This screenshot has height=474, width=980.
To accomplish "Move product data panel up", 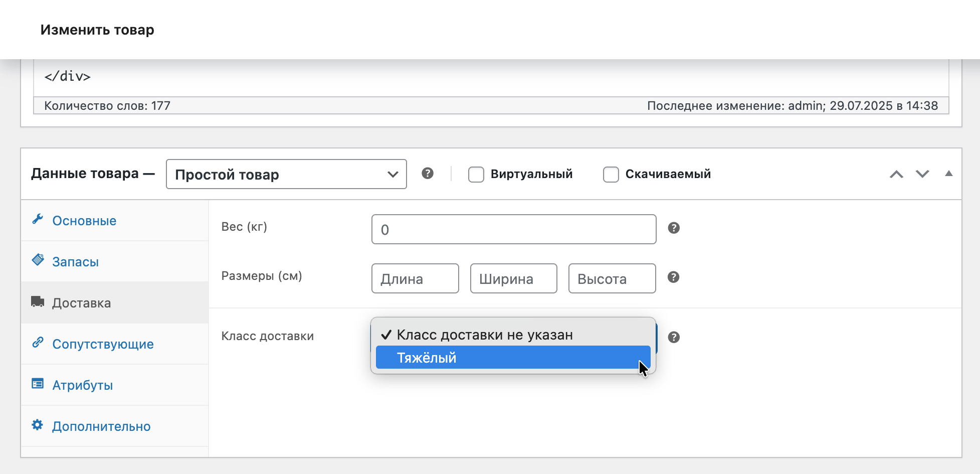I will point(896,174).
